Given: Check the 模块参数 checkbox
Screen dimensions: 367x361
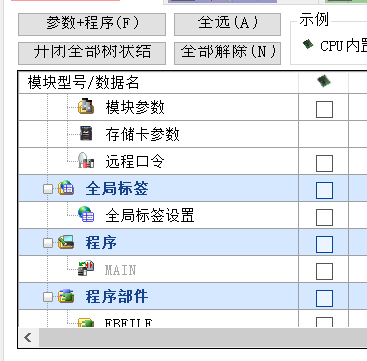Looking at the screenshot, I should click(324, 109).
